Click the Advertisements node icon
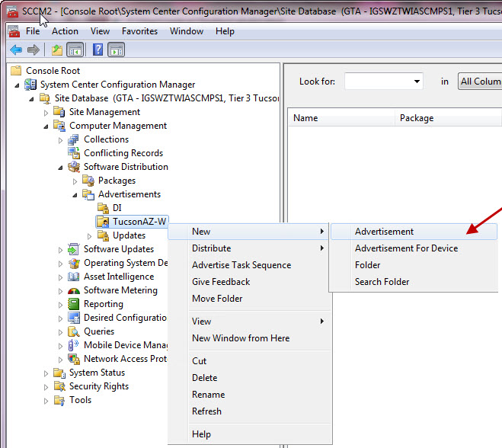Screen dimensions: 502x448 tap(88, 194)
